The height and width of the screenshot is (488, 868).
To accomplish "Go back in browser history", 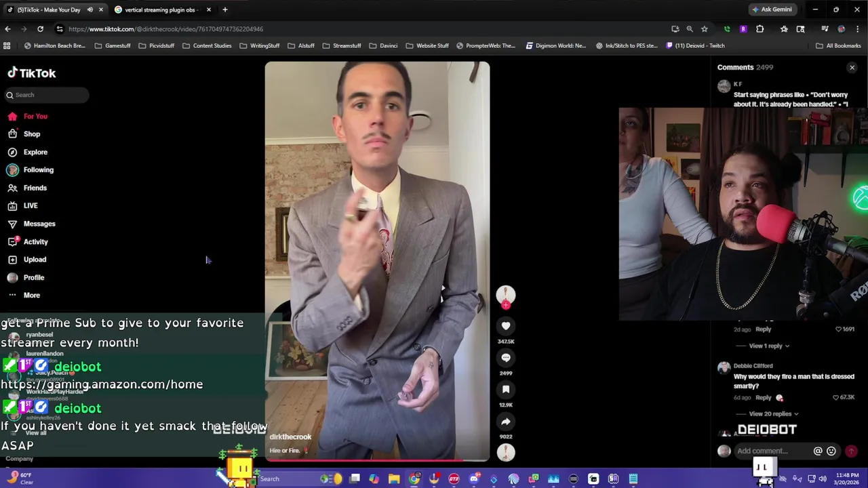I will tap(7, 29).
